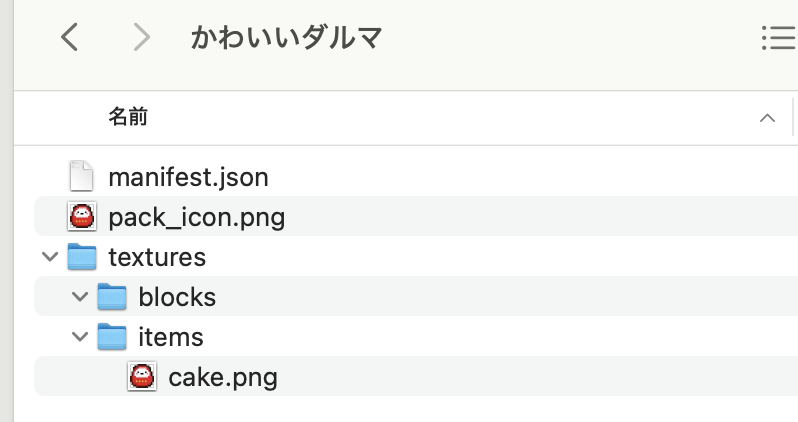Click the pack_icon.png daruma thumbnail
This screenshot has width=798, height=422.
coord(82,216)
